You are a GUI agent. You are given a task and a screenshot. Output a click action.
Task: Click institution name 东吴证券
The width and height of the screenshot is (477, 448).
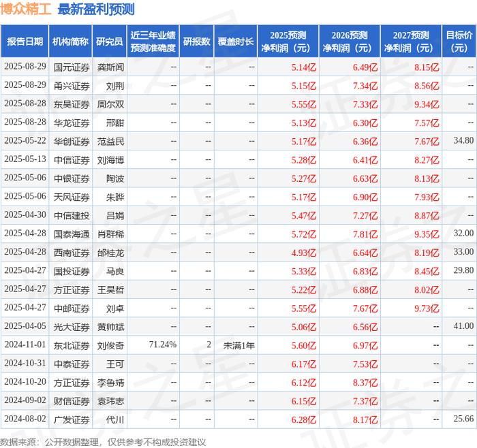pos(72,104)
